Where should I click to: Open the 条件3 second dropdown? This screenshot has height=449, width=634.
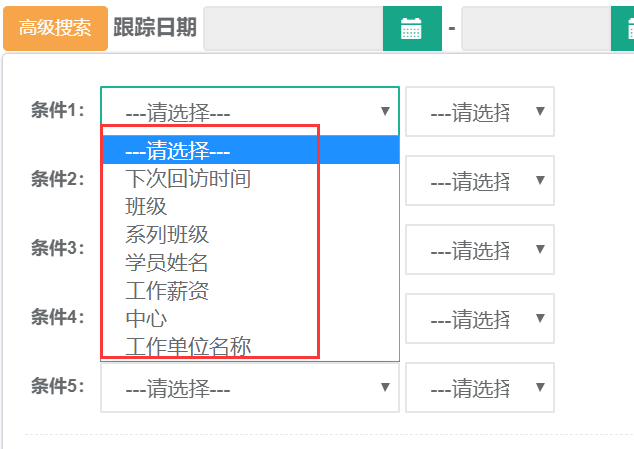click(480, 250)
